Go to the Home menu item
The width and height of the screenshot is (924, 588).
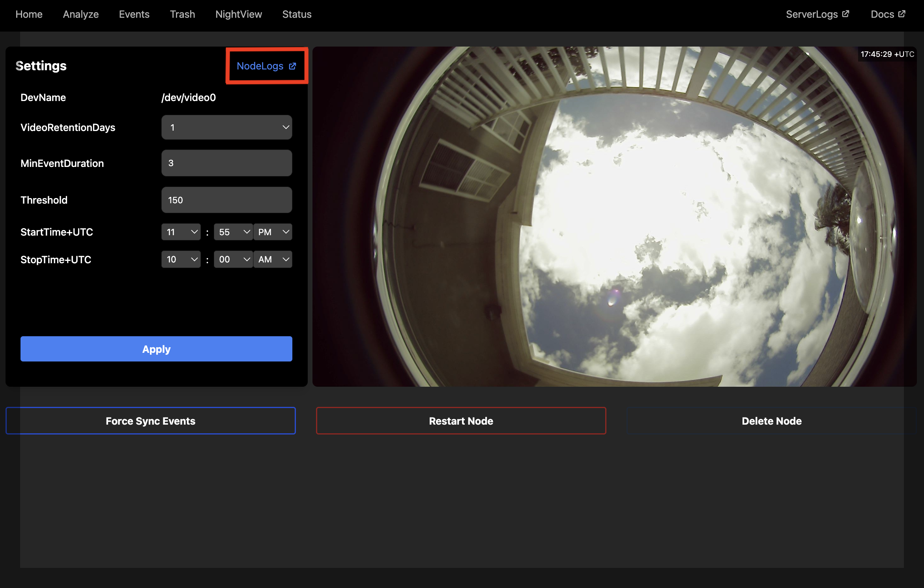click(x=29, y=14)
